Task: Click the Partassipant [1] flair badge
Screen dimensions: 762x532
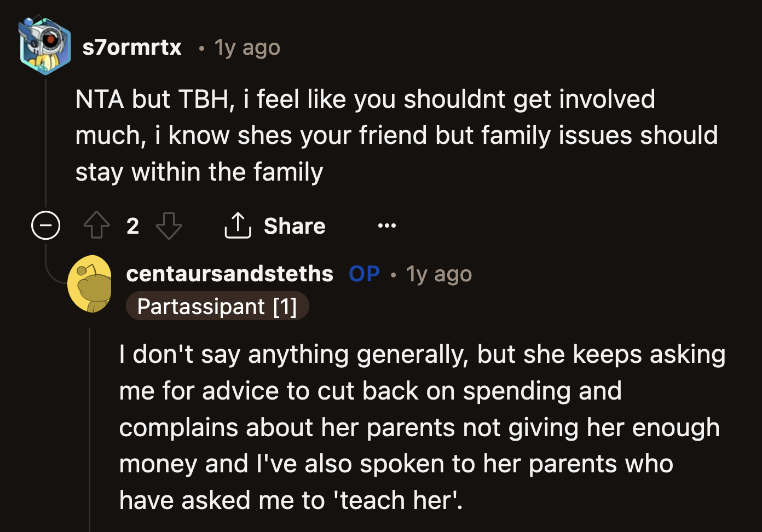Action: click(217, 306)
